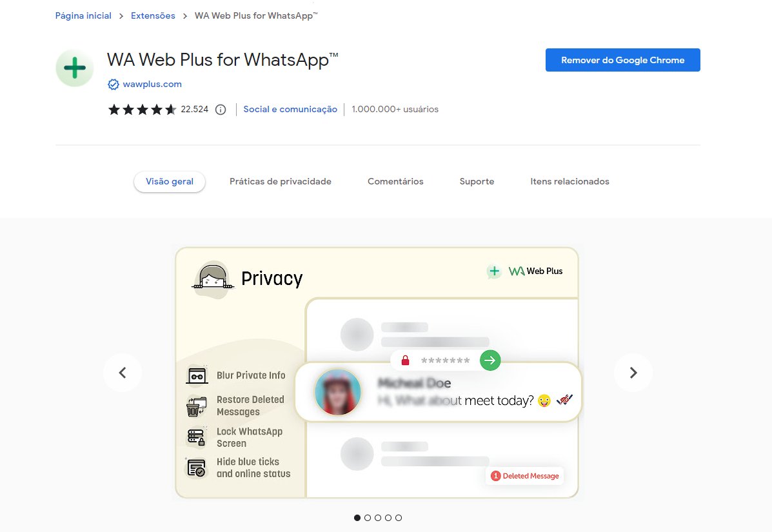This screenshot has width=772, height=532.
Task: Click the Lock WhatsApp Screen icon
Action: 197,437
